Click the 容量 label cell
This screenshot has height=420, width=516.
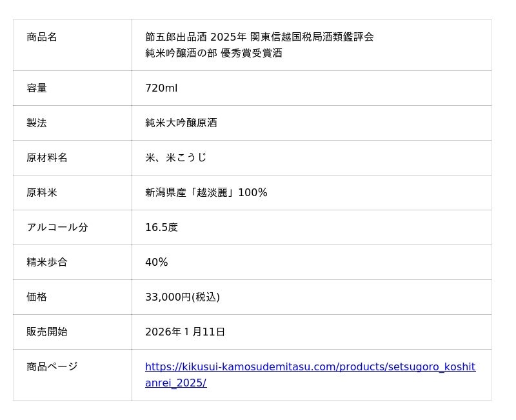point(37,88)
